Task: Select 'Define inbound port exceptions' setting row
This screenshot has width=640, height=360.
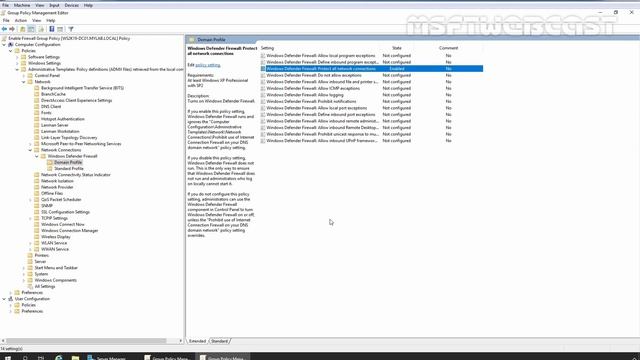Action: click(x=371, y=114)
